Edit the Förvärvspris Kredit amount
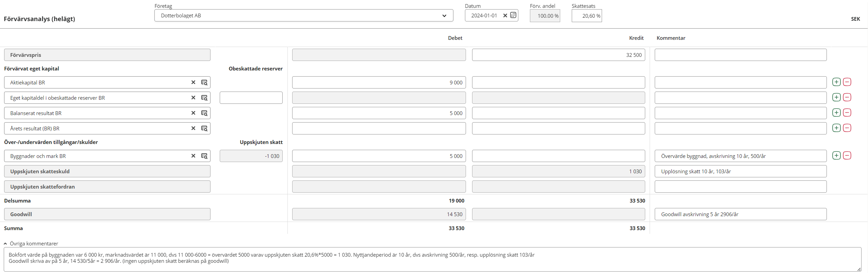This screenshot has width=868, height=273. pos(558,55)
